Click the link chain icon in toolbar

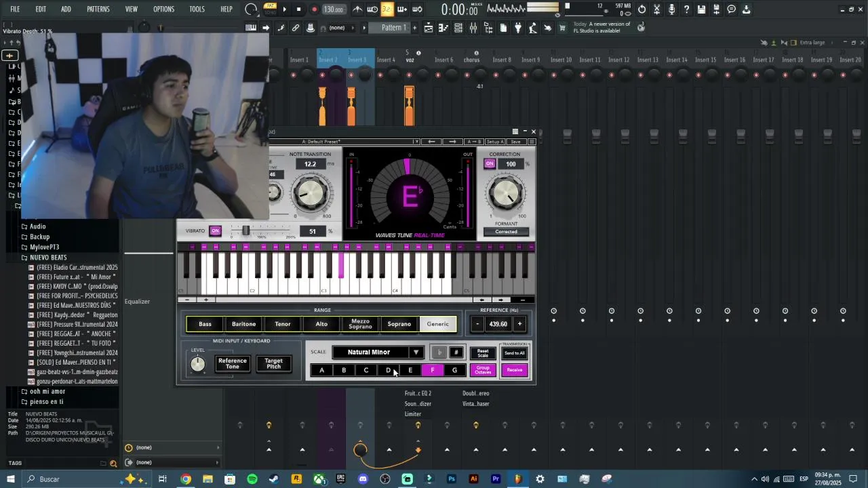296,28
